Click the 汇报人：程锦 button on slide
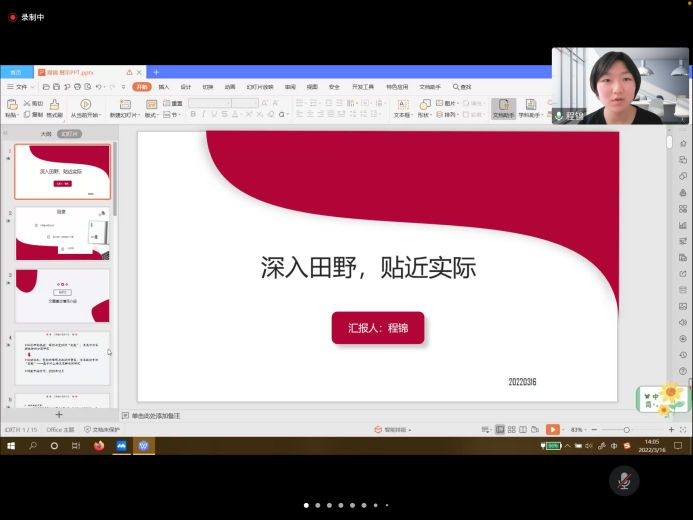 378,327
